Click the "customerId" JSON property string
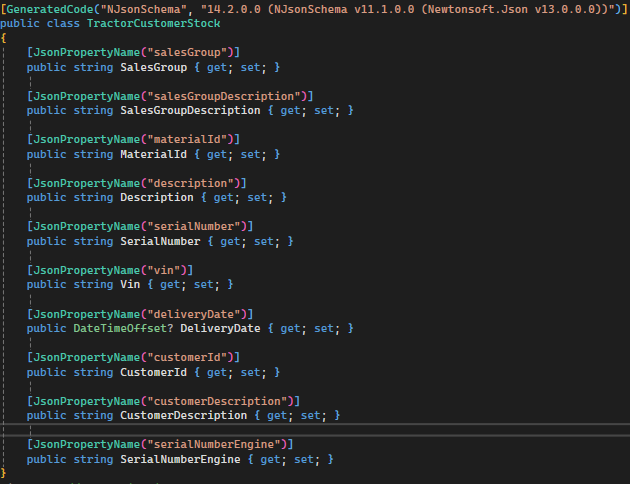The width and height of the screenshot is (630, 484). pos(187,357)
